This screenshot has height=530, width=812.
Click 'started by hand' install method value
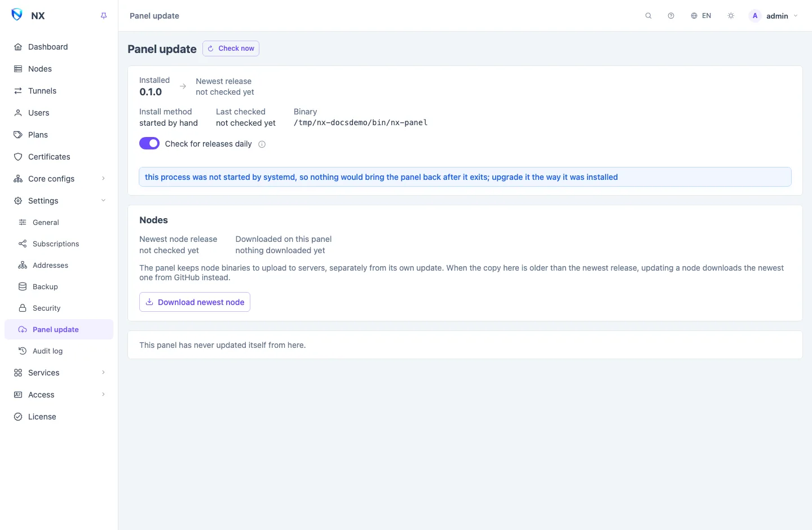tap(169, 123)
